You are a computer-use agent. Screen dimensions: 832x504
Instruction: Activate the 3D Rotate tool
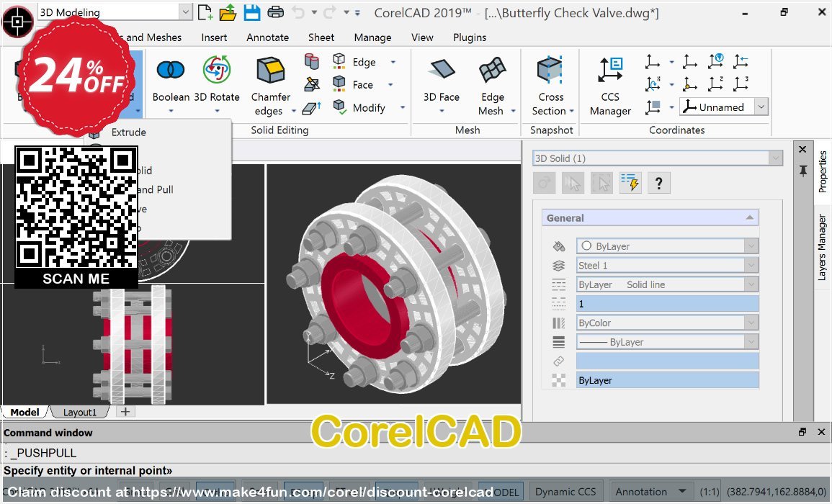217,78
